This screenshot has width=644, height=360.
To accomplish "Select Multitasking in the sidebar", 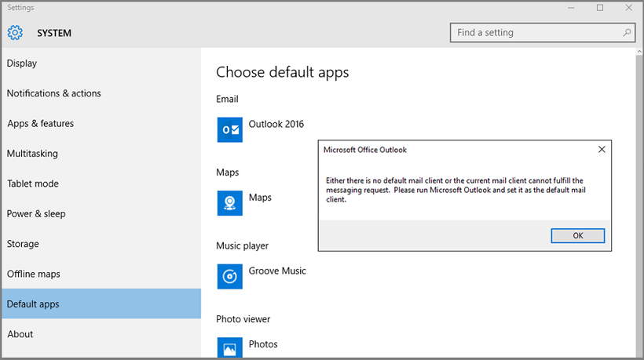I will point(101,154).
